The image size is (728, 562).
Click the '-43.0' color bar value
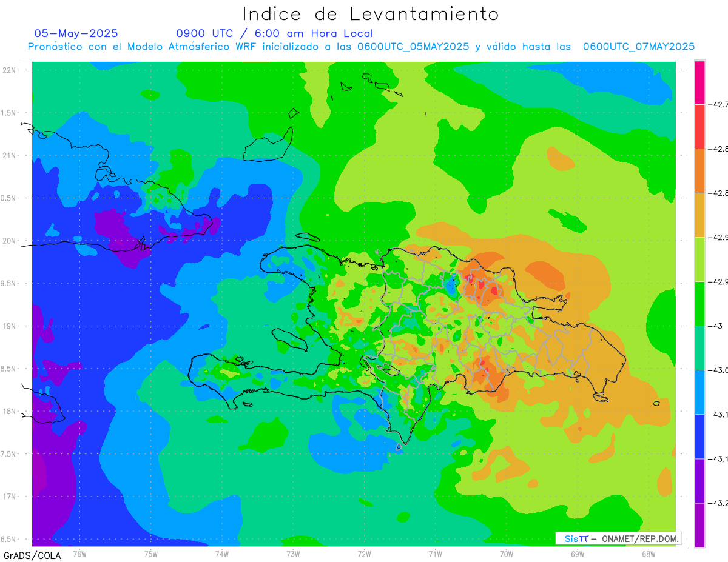coord(719,370)
